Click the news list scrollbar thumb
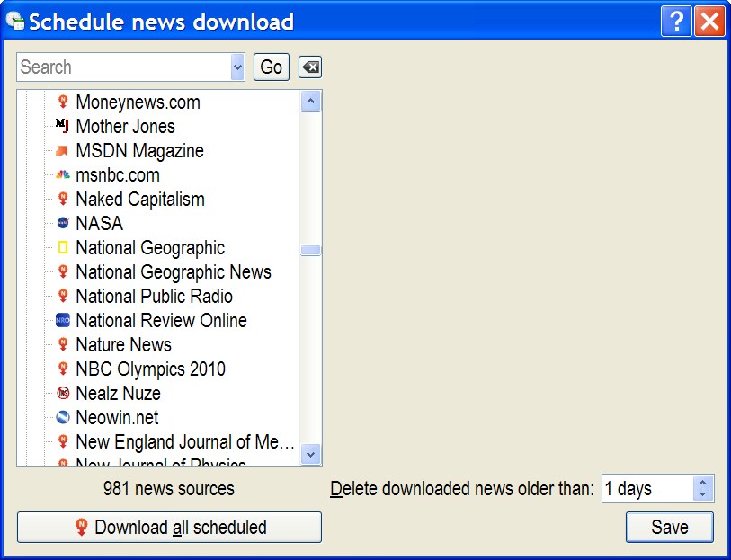731x560 pixels. point(310,250)
